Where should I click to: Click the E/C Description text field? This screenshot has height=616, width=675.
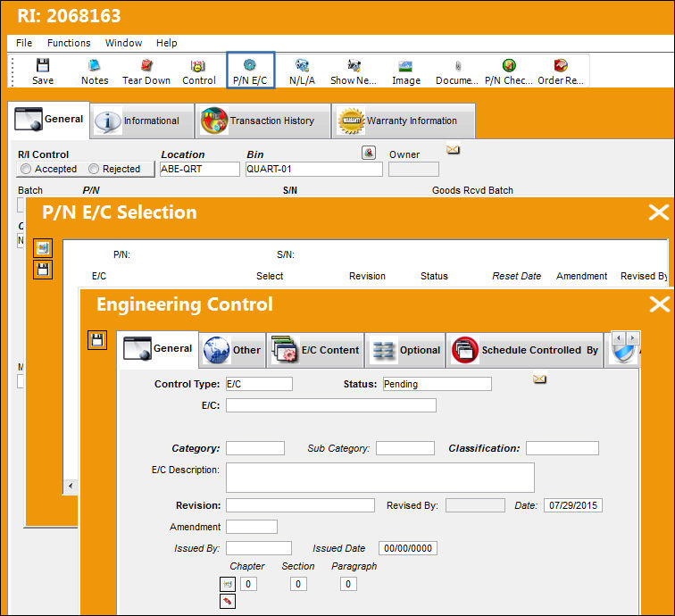[380, 478]
